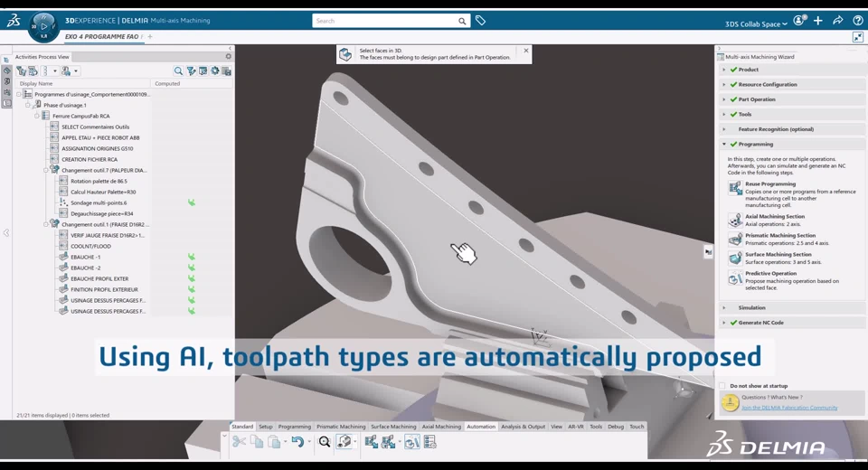Viewport: 868px width, 470px height.
Task: Open the 3DEXPERIENCE compass
Action: 43,27
